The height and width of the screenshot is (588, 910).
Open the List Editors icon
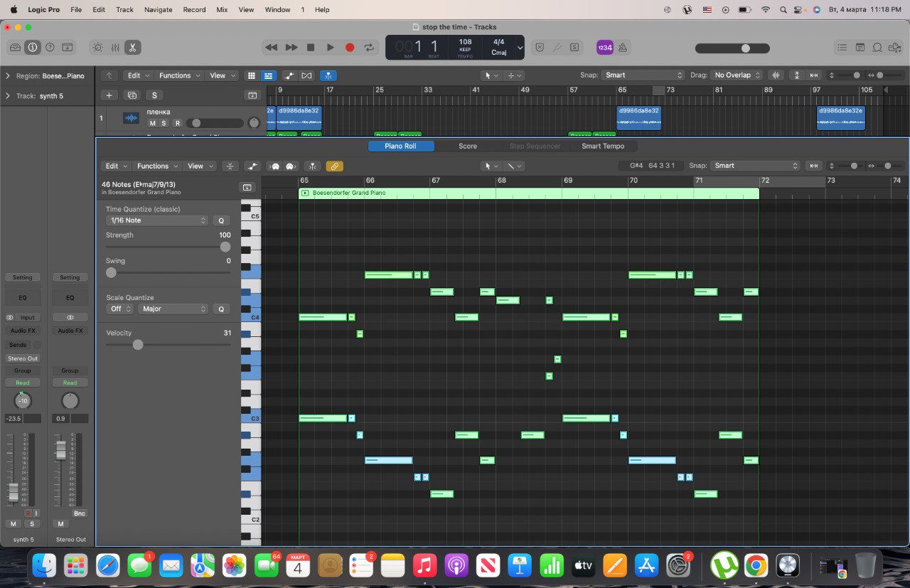coord(842,48)
